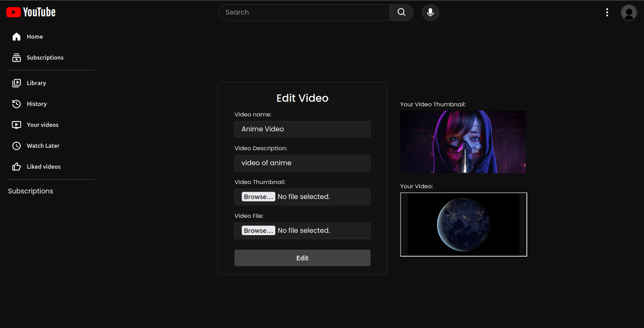
Task: Click the Home icon in the sidebar
Action: [16, 36]
